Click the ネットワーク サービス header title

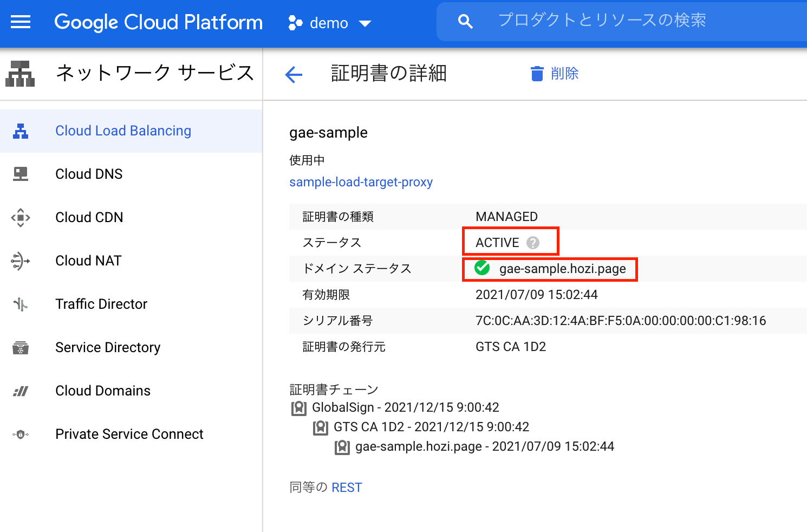point(155,73)
